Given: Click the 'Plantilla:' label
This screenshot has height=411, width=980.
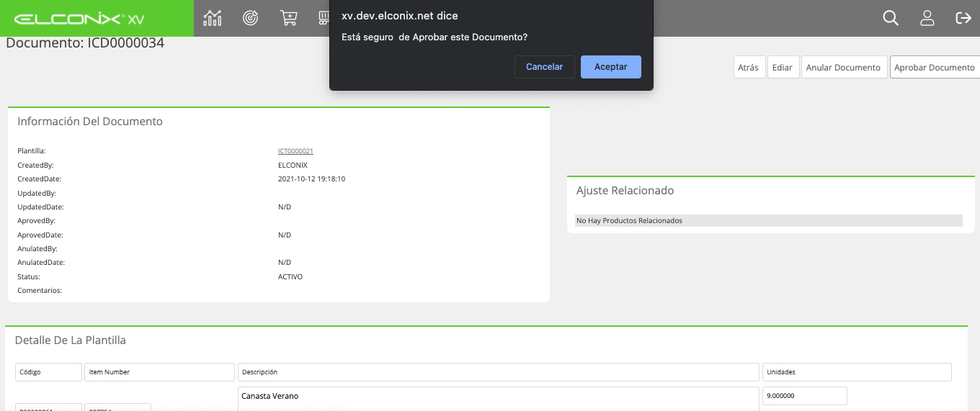Looking at the screenshot, I should 32,151.
